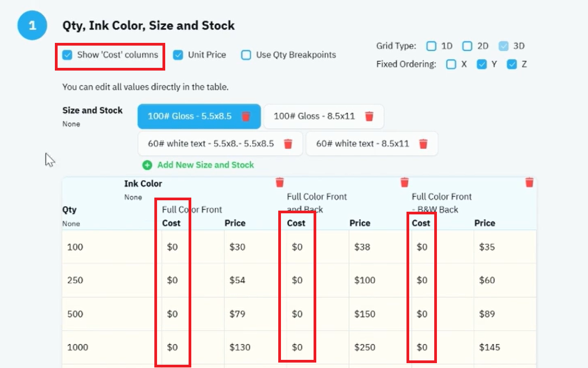Enable Use Qty Breakpoints checkbox
The image size is (588, 368).
pyautogui.click(x=246, y=55)
